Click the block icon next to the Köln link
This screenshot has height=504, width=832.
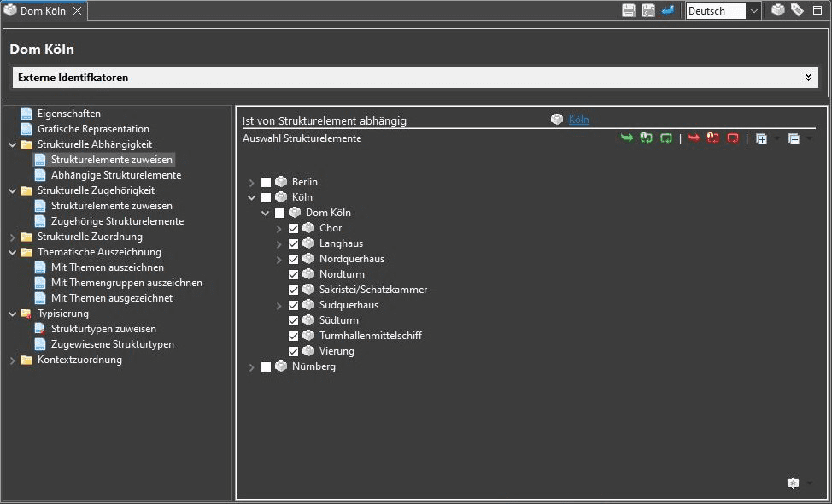coord(557,120)
